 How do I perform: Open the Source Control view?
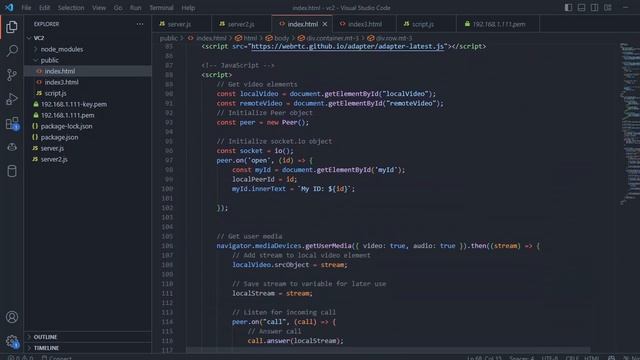point(12,75)
